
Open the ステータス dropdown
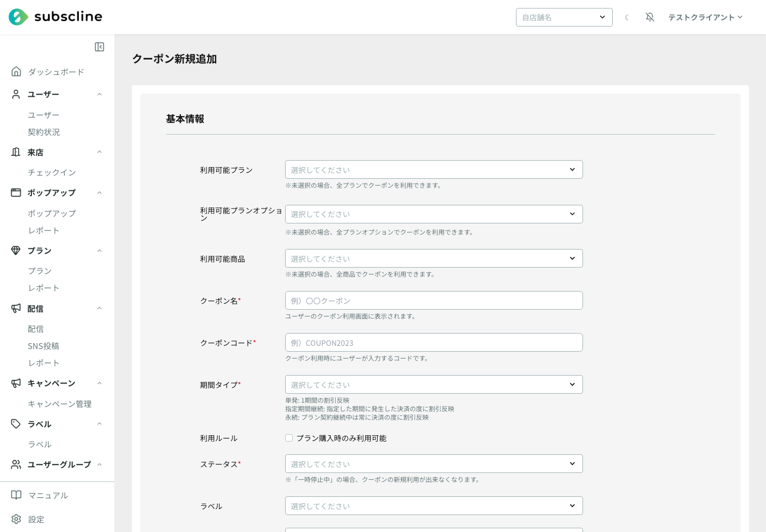click(434, 464)
